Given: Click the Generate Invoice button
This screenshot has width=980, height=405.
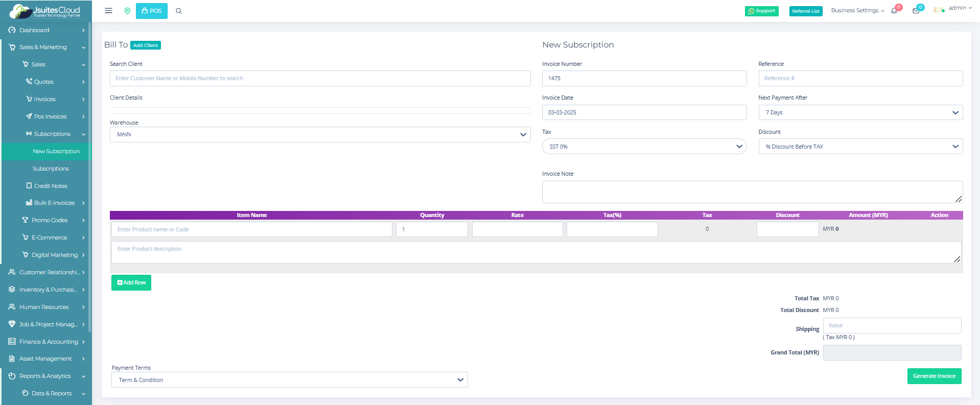Looking at the screenshot, I should point(934,376).
